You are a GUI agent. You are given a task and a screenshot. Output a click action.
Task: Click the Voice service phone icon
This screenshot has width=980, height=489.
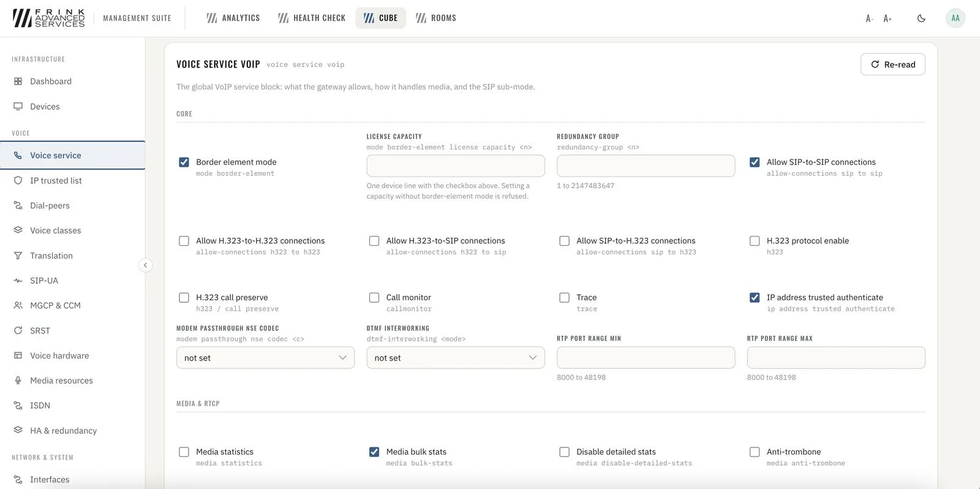pos(18,156)
